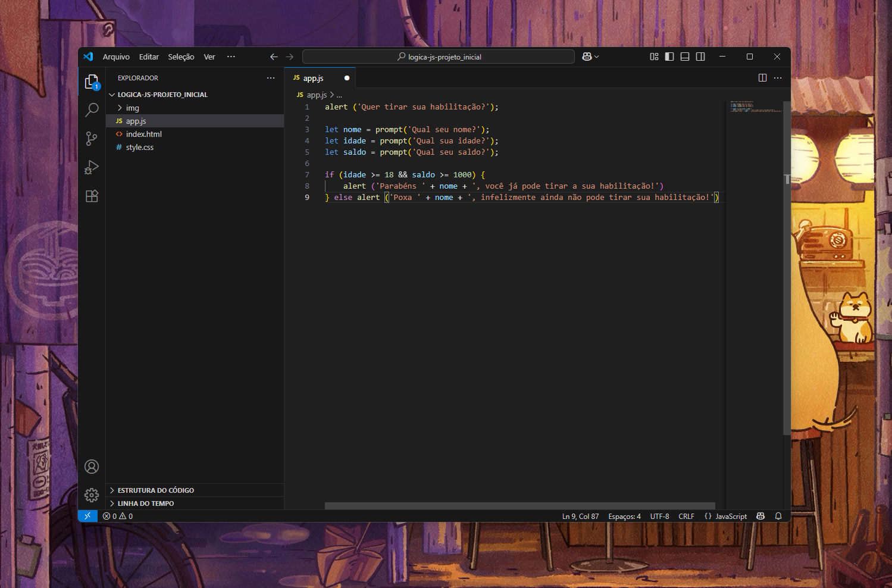Change indentation via Espaços: 4
892x588 pixels.
[x=624, y=516]
